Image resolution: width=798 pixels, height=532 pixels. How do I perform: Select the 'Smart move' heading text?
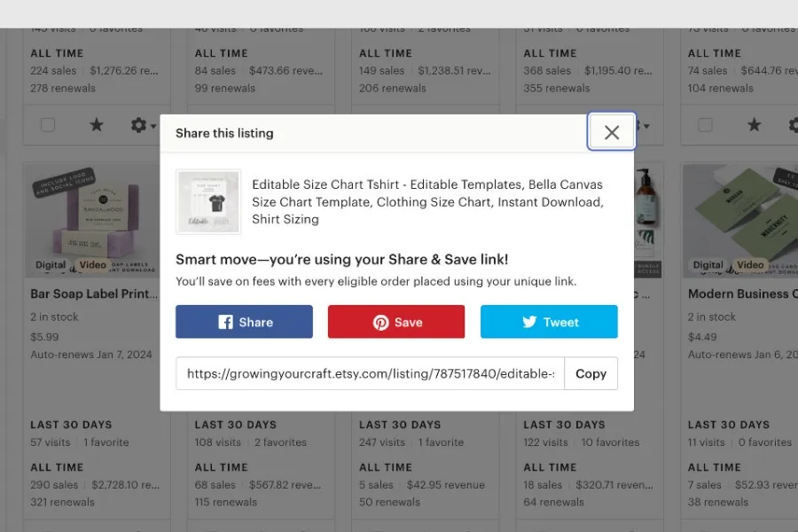pyautogui.click(x=342, y=259)
